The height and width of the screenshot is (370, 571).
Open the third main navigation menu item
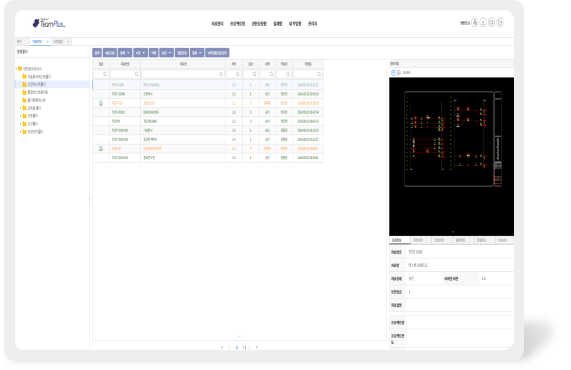pyautogui.click(x=259, y=24)
